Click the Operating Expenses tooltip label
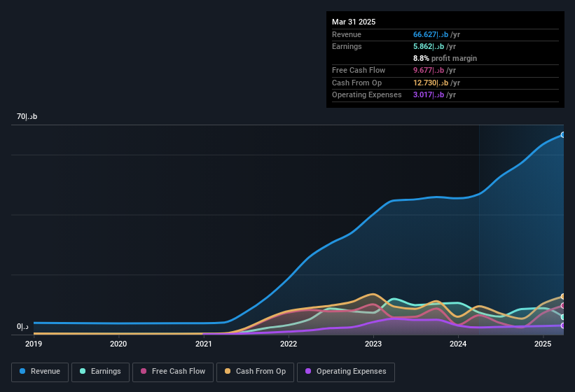 367,95
